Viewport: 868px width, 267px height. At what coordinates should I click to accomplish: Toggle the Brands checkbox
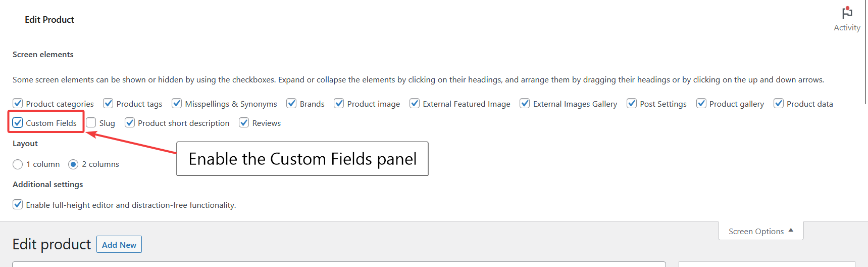click(291, 103)
